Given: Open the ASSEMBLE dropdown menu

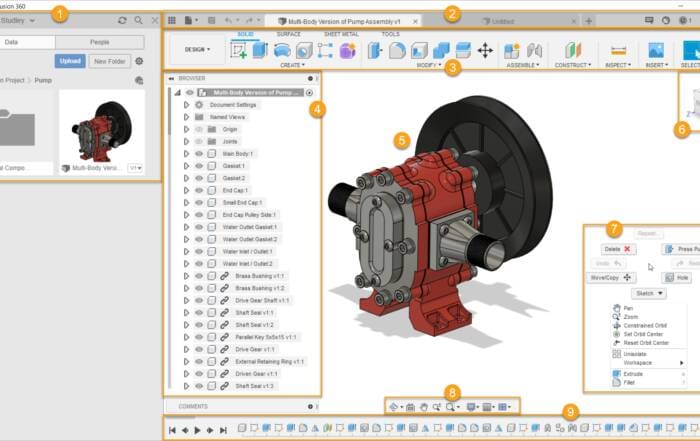Looking at the screenshot, I should [523, 65].
